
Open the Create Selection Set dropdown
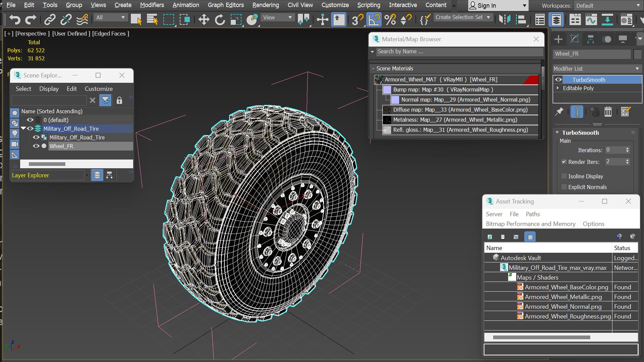click(x=463, y=17)
